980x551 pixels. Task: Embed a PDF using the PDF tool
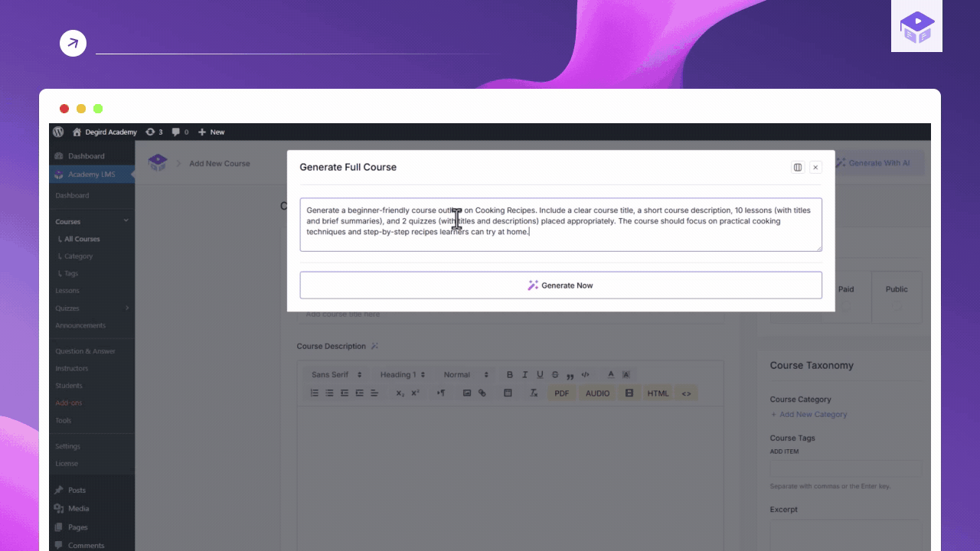[x=561, y=393]
